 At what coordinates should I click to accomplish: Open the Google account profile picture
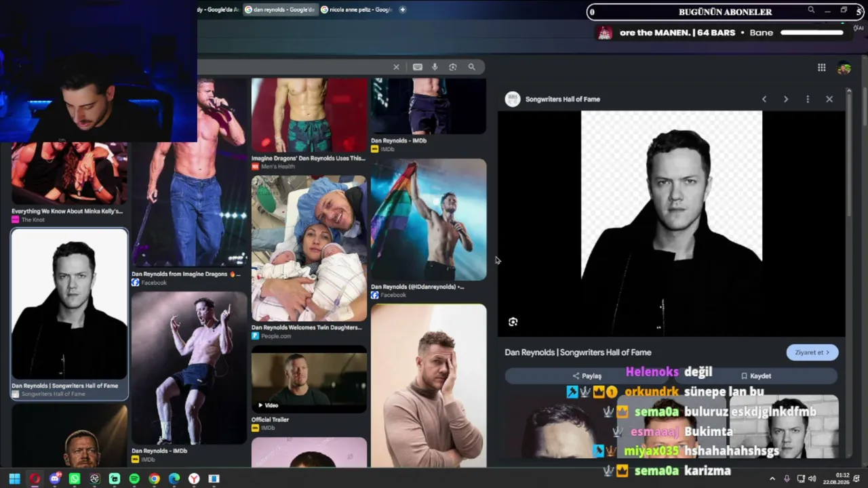(844, 67)
